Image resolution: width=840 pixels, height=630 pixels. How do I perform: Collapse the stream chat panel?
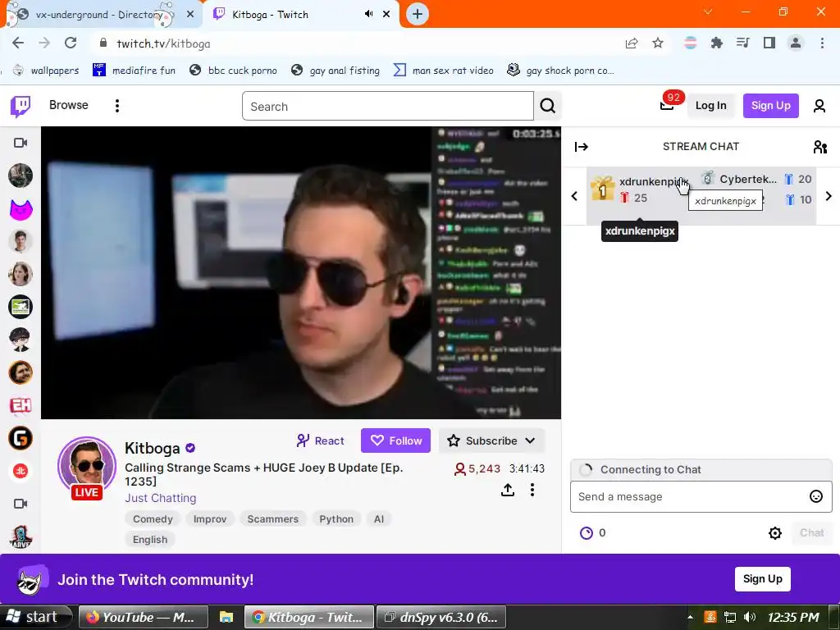point(582,147)
